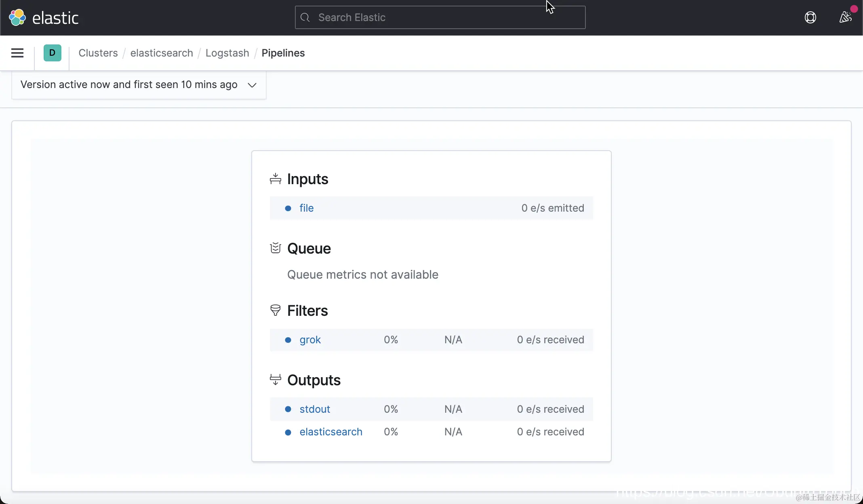Open the grok filter details
Screen dimensions: 863x504
(x=310, y=340)
